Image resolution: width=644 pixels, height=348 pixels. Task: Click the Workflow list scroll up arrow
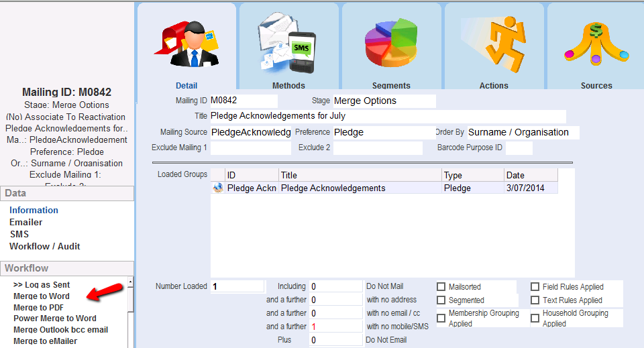(x=131, y=282)
